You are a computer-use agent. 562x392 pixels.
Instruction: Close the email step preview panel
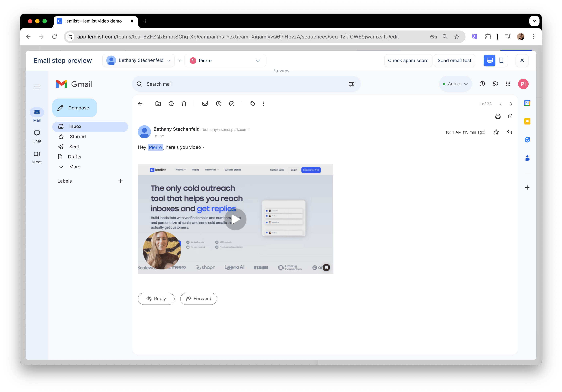[x=522, y=60]
